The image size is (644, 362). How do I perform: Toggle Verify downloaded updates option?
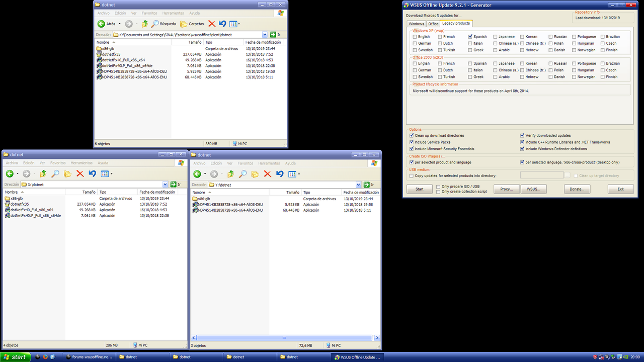point(522,136)
